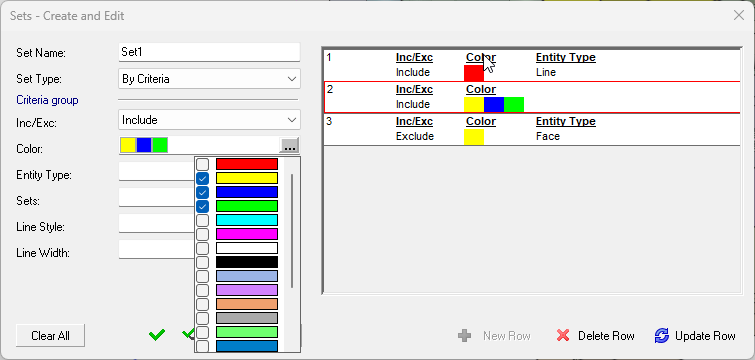Click the Set Name input field
Screen dimensions: 755x360
(x=209, y=52)
